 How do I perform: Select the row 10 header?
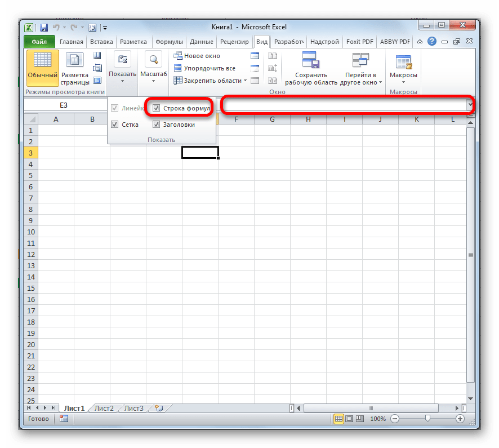pyautogui.click(x=31, y=232)
